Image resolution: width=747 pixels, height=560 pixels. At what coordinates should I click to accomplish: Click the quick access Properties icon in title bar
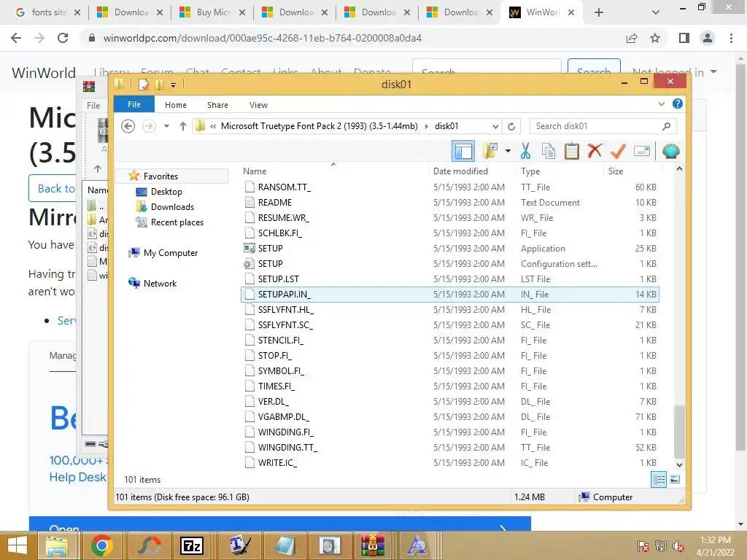144,85
